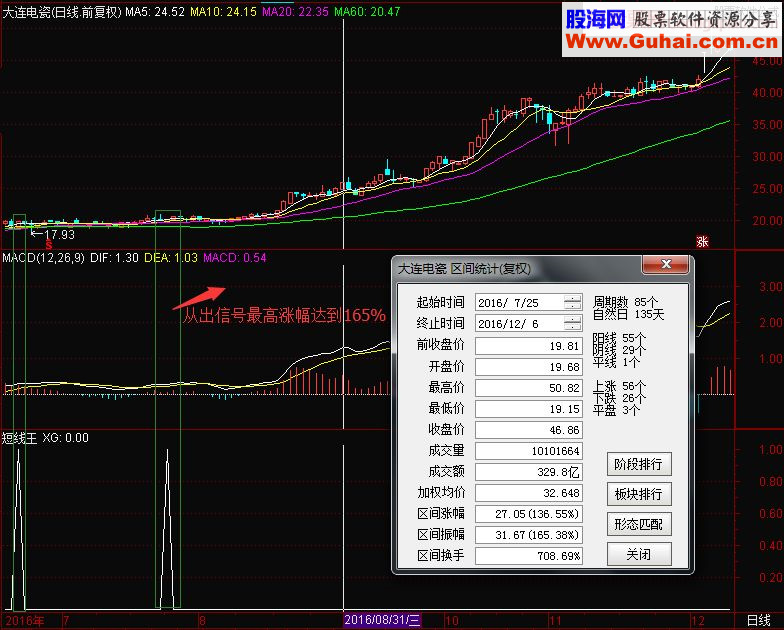This screenshot has height=630, width=784.
Task: Click the 加权均价 value 32.648
Action: (528, 492)
